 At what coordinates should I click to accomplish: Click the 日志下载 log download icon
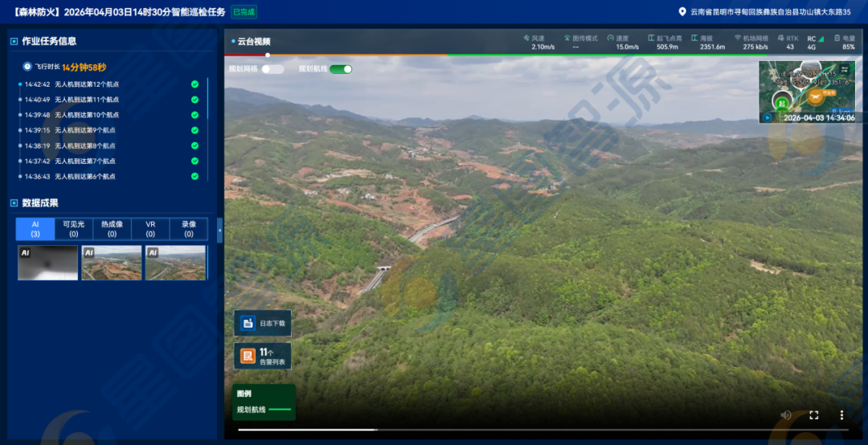pyautogui.click(x=248, y=323)
